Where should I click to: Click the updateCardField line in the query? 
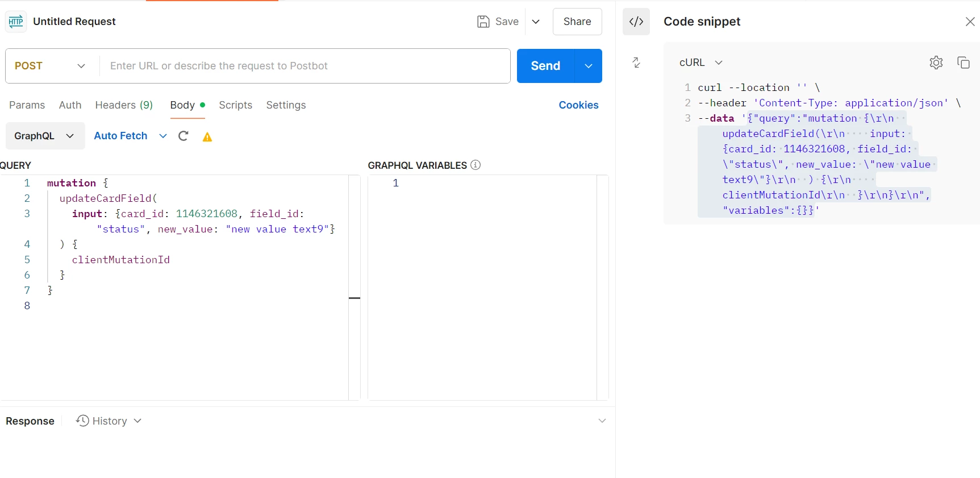(x=108, y=198)
